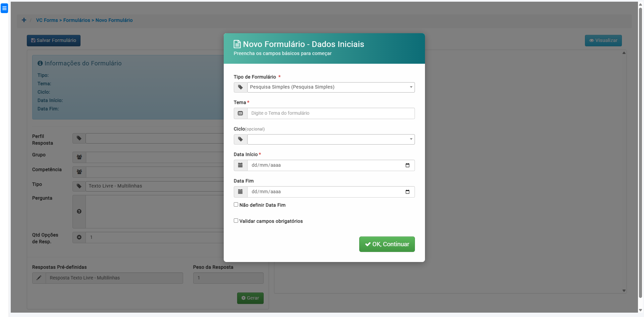Image resolution: width=644 pixels, height=317 pixels.
Task: Open date picker icon in Data Início
Action: pyautogui.click(x=407, y=165)
